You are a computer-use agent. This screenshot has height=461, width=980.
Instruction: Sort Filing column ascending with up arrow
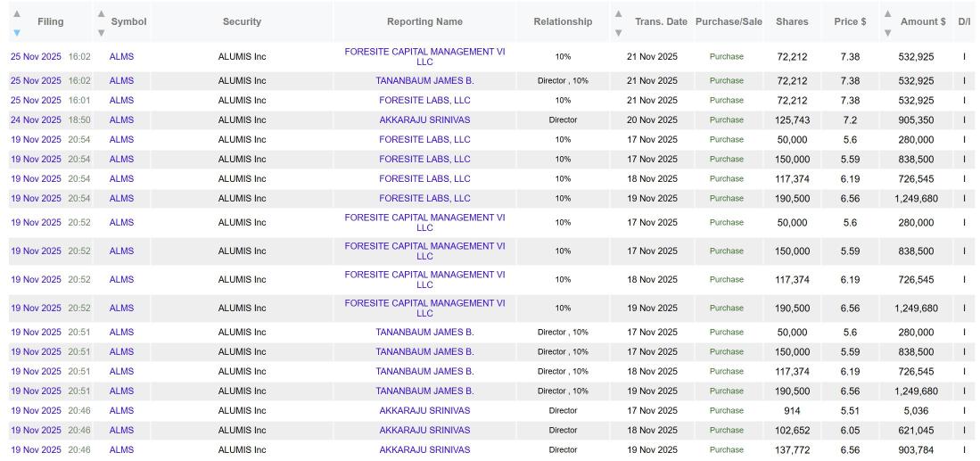(x=17, y=13)
